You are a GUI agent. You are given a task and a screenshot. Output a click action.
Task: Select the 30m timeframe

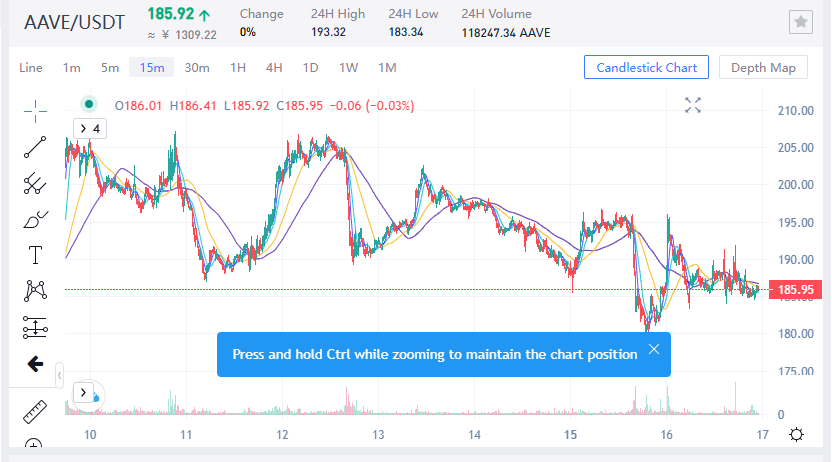coord(197,68)
